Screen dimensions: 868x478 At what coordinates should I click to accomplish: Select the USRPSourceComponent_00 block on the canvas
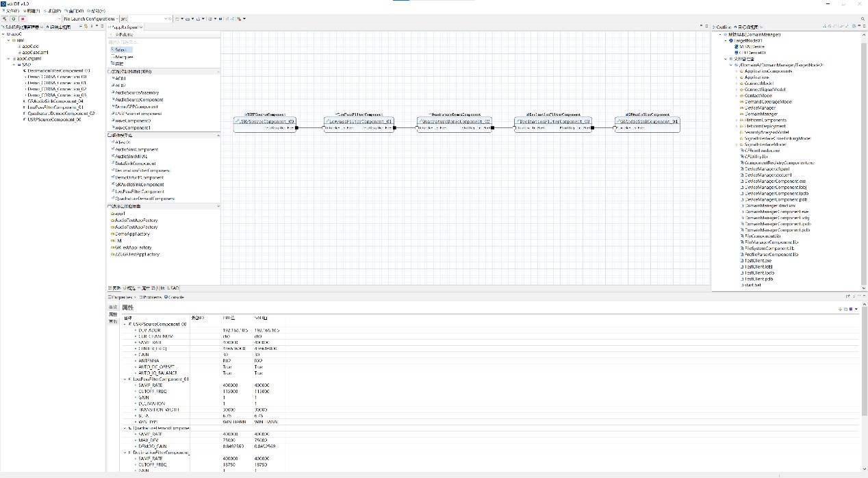tap(264, 121)
